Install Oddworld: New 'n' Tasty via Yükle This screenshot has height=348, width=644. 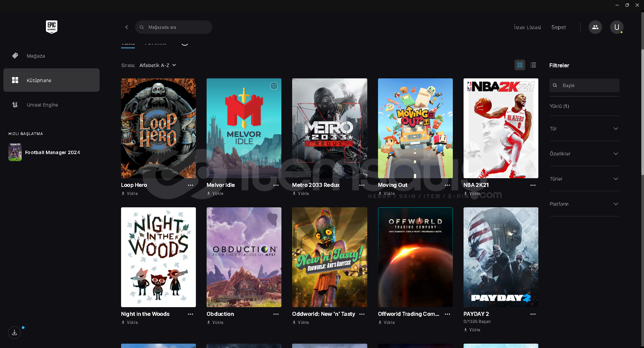click(x=301, y=323)
